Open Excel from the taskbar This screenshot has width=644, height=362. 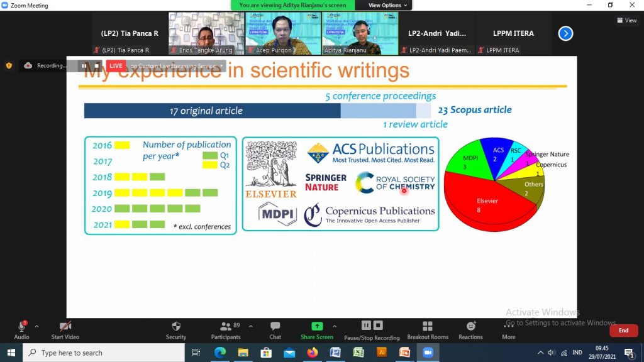coord(358,353)
